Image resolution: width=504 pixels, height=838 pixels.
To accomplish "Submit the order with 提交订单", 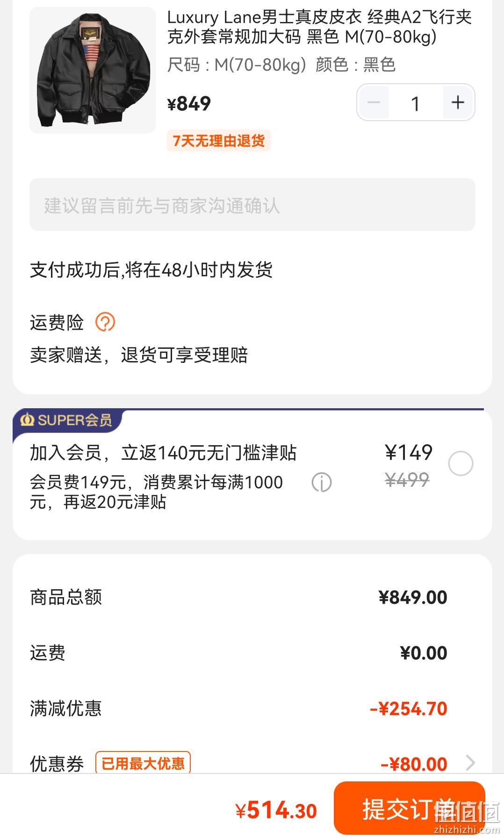I will 410,808.
